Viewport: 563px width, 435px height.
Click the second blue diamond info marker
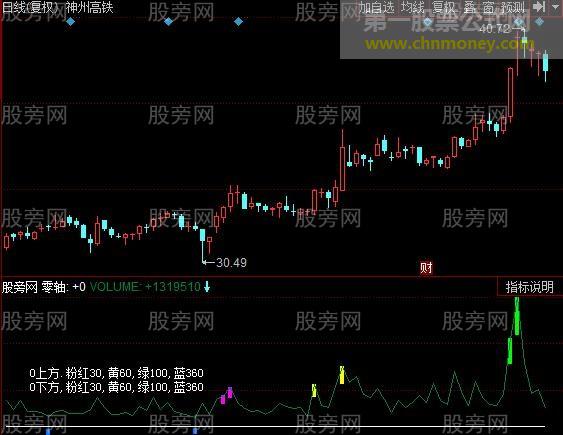[x=168, y=22]
